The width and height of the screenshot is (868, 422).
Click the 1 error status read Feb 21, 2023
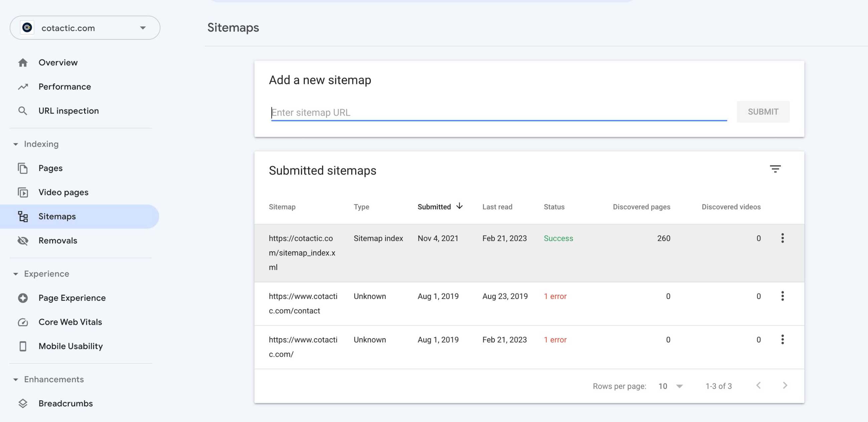(555, 340)
